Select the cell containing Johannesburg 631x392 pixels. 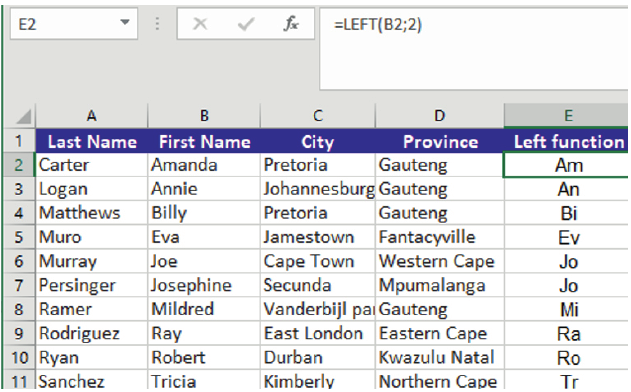click(318, 189)
